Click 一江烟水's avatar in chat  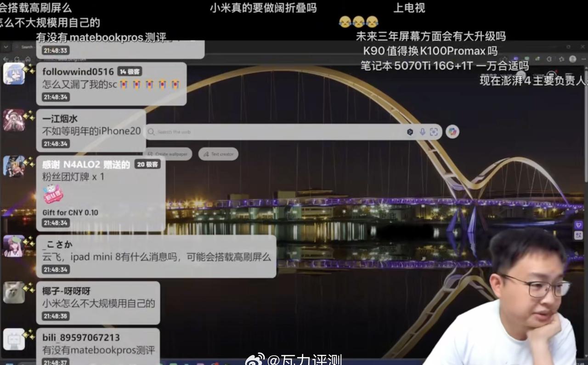coord(14,120)
